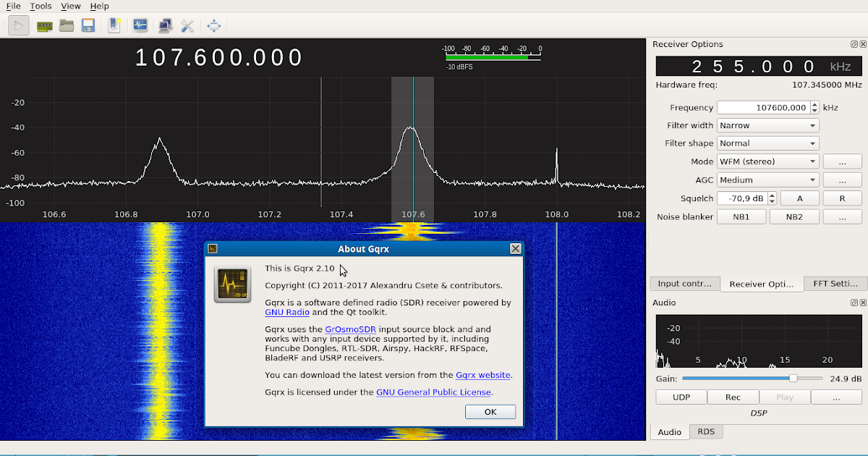Follow the GNU Radio link
This screenshot has width=868, height=456.
tap(286, 312)
